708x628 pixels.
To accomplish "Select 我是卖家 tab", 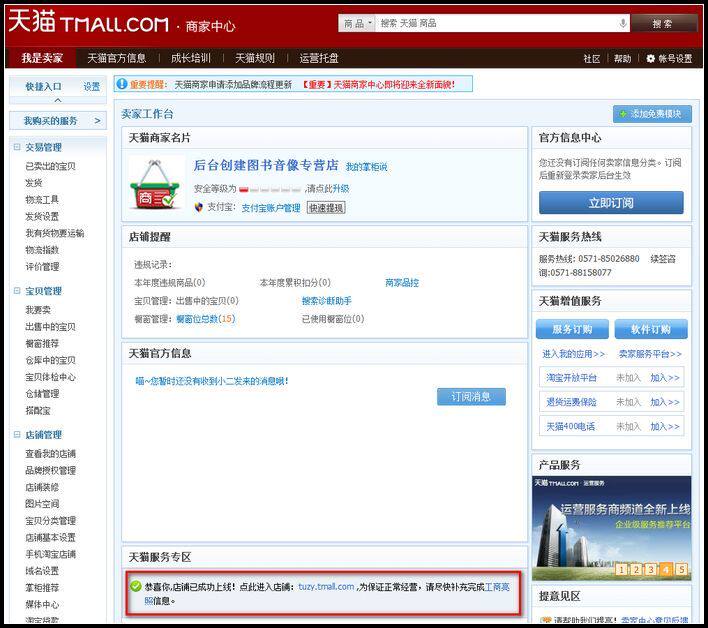I will (x=42, y=58).
